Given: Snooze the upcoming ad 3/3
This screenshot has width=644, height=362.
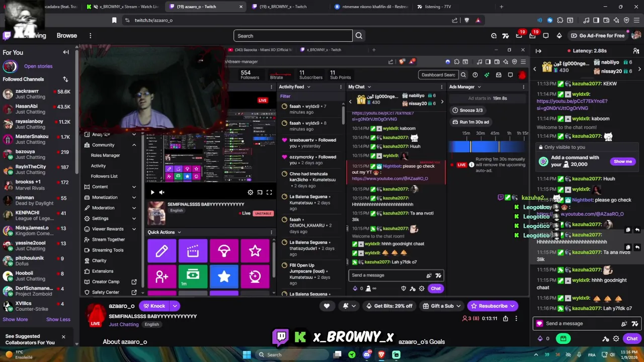Looking at the screenshot, I should (x=467, y=110).
